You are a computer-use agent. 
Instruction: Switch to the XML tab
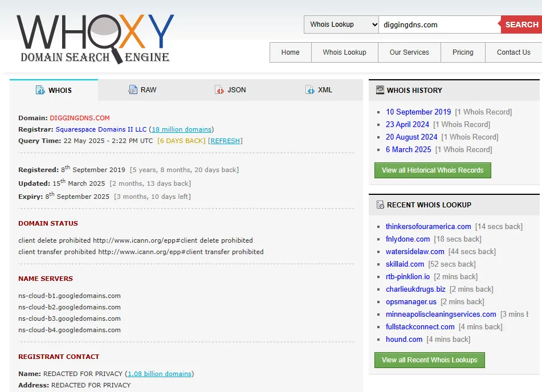pos(319,90)
